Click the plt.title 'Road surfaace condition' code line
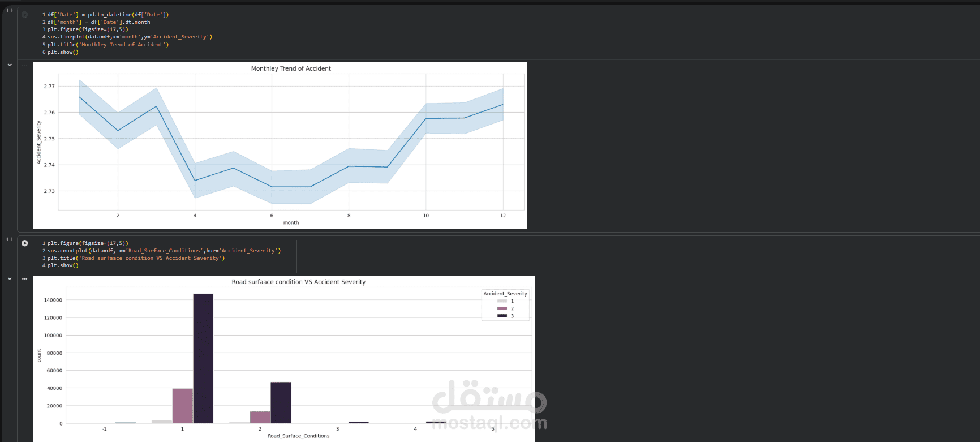980x442 pixels. coord(136,258)
